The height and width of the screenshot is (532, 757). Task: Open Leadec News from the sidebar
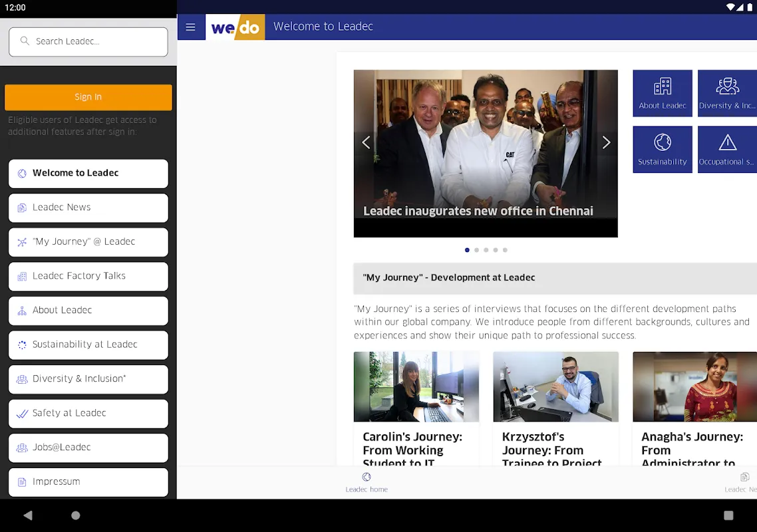[88, 208]
